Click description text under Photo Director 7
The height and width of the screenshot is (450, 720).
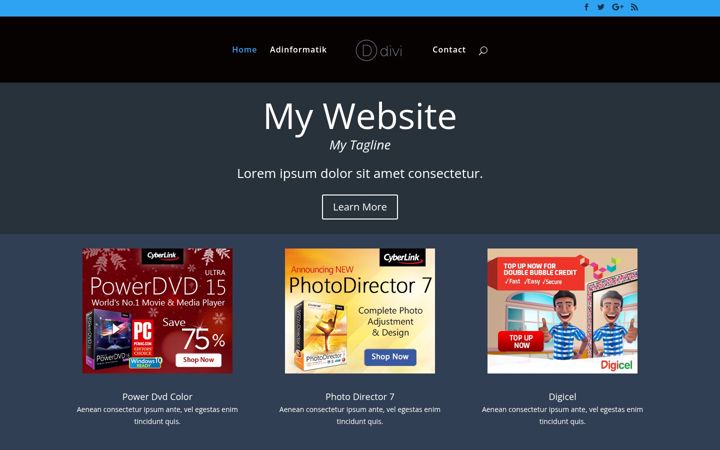pyautogui.click(x=360, y=415)
